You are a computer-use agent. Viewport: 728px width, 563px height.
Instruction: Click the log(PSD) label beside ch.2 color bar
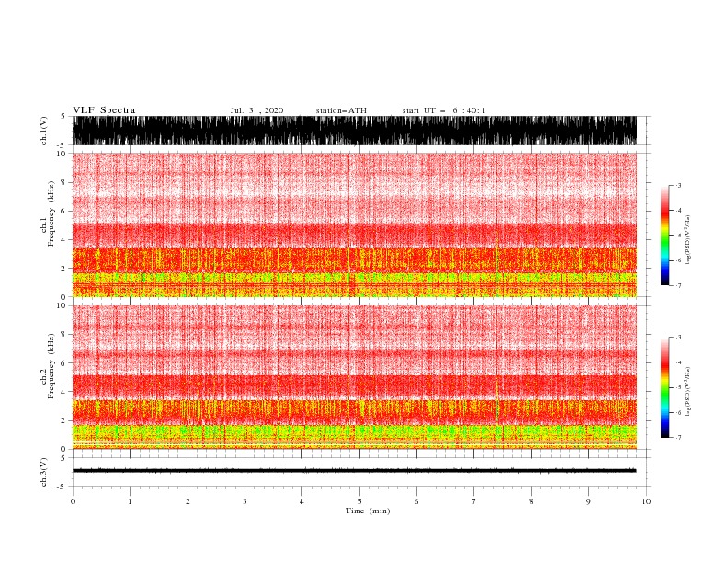688,392
